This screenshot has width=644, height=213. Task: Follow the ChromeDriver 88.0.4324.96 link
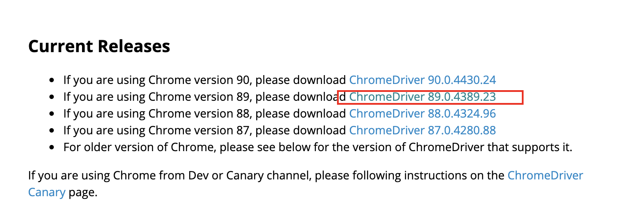[423, 114]
